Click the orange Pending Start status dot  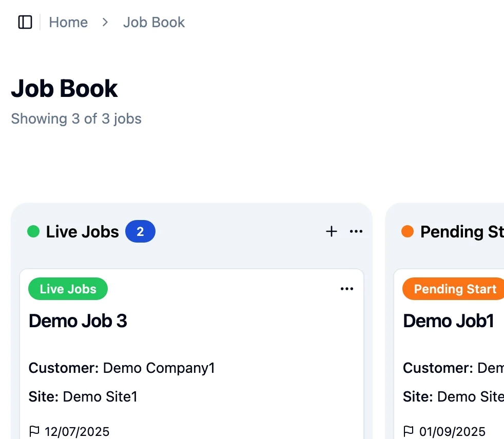coord(408,231)
